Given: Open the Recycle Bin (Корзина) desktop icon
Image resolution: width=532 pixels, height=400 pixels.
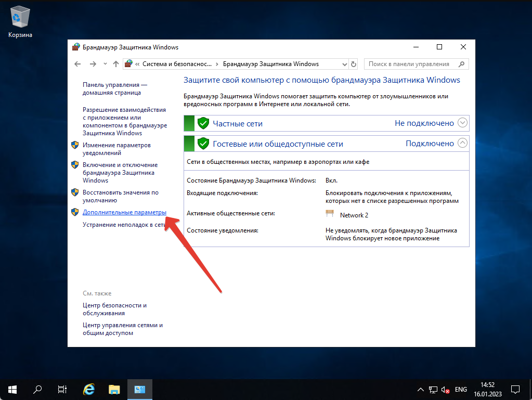Looking at the screenshot, I should pos(20,22).
